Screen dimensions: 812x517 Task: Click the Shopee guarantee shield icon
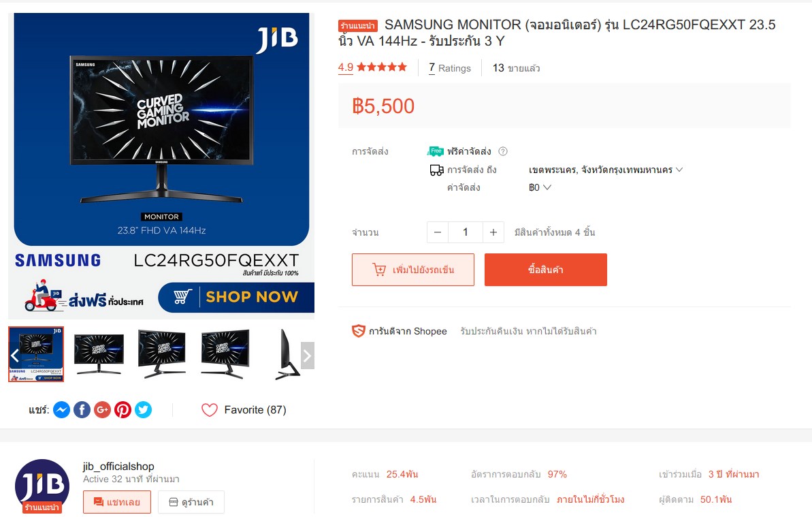point(359,331)
